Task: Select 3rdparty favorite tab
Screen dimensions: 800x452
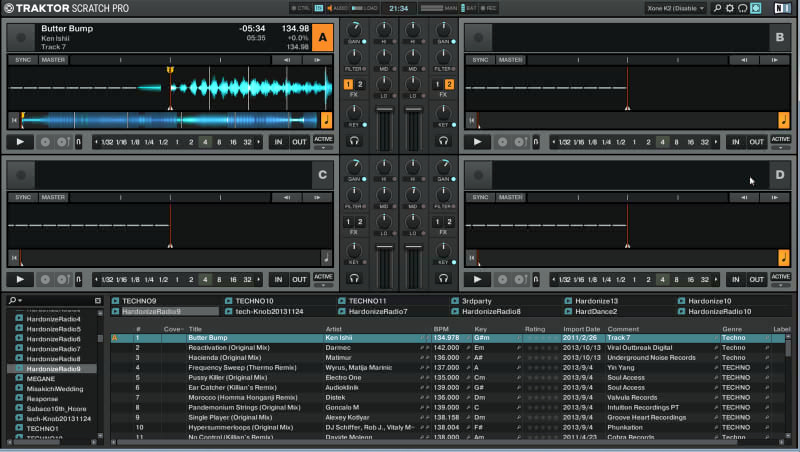Action: click(x=476, y=301)
